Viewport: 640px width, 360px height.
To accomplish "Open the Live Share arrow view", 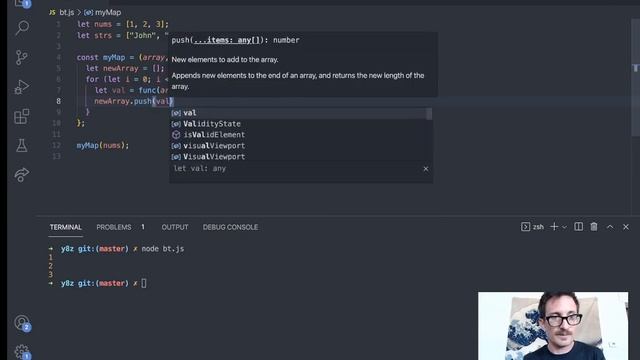I will tap(22, 175).
